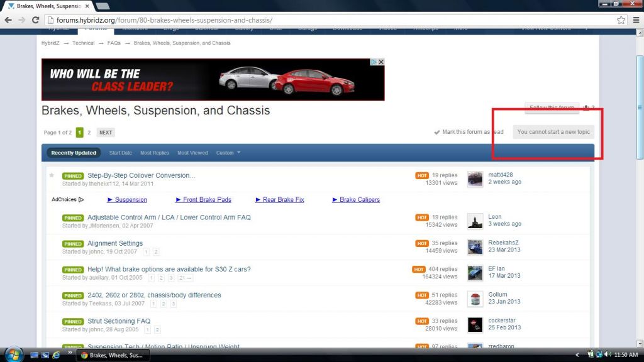Open the Chrome hamburger menu

click(x=634, y=19)
